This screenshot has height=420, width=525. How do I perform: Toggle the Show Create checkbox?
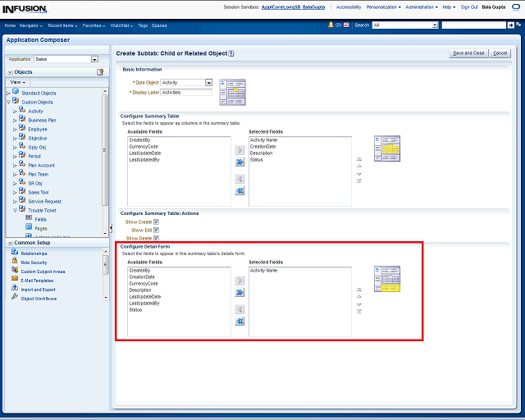click(156, 221)
